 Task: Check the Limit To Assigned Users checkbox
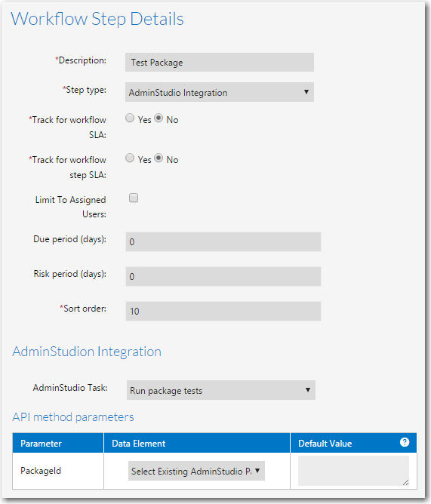[x=134, y=198]
